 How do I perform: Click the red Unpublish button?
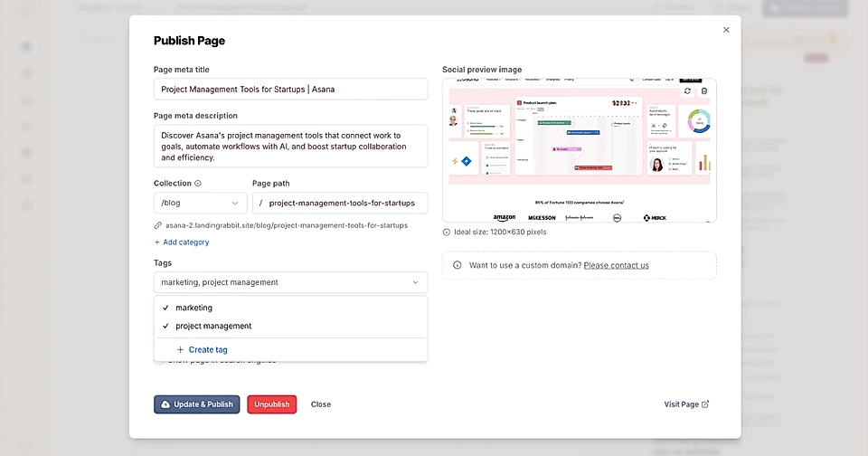(272, 404)
